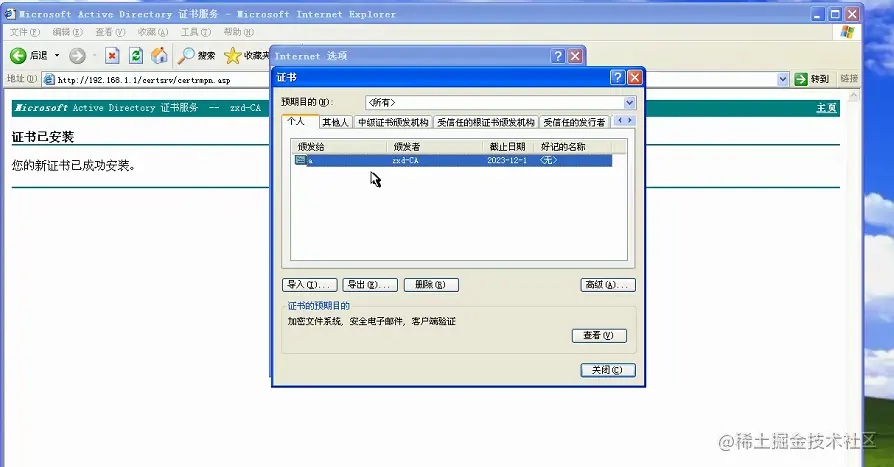Click the green Go arrow icon
The width and height of the screenshot is (894, 467).
[x=801, y=79]
